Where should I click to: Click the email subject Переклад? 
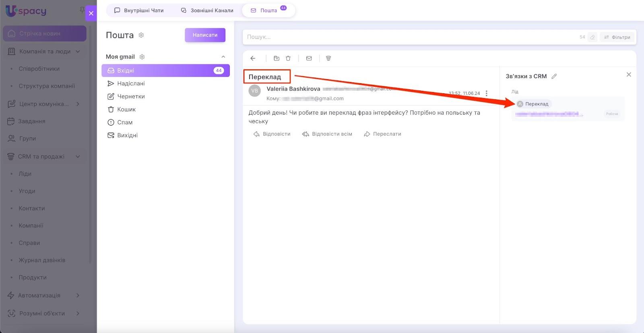click(265, 77)
